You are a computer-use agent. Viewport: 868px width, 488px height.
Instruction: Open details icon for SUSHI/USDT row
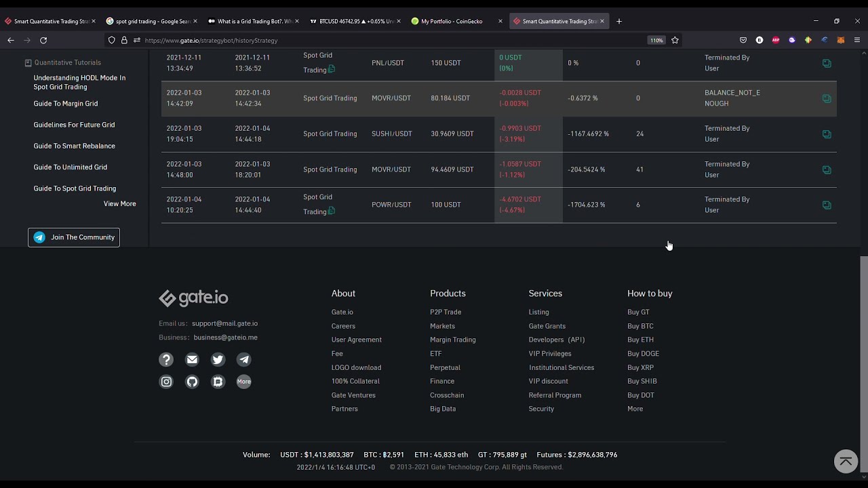pyautogui.click(x=827, y=134)
